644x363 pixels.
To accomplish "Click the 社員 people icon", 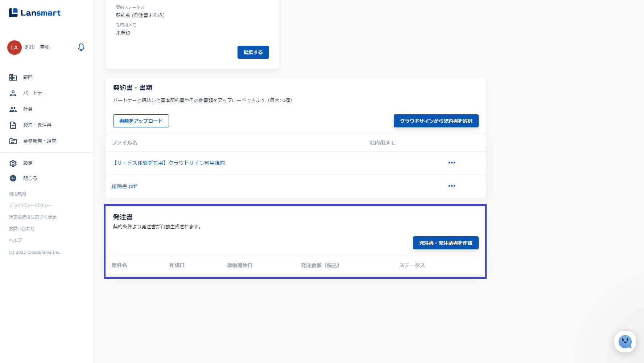I will (13, 109).
